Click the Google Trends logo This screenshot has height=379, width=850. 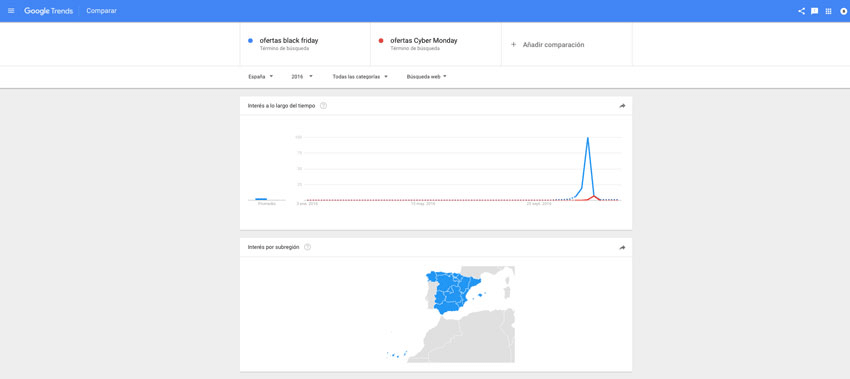(x=48, y=11)
